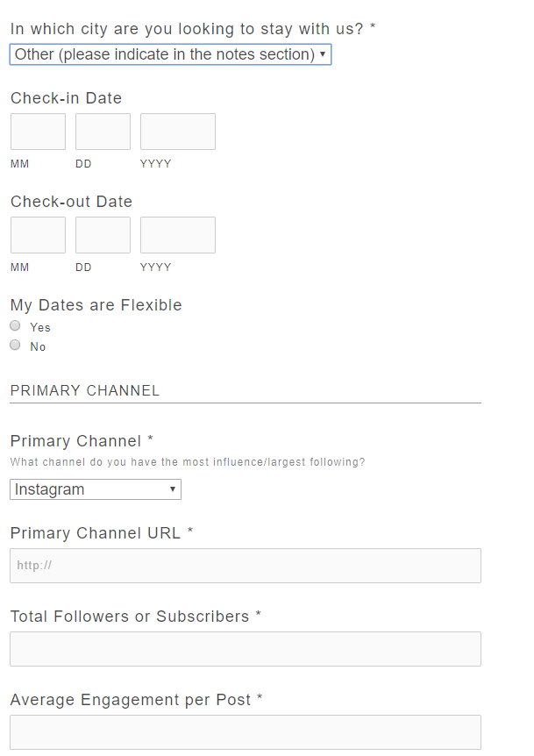Focus the Check-in day (DD) field
The height and width of the screenshot is (756, 534).
103,132
